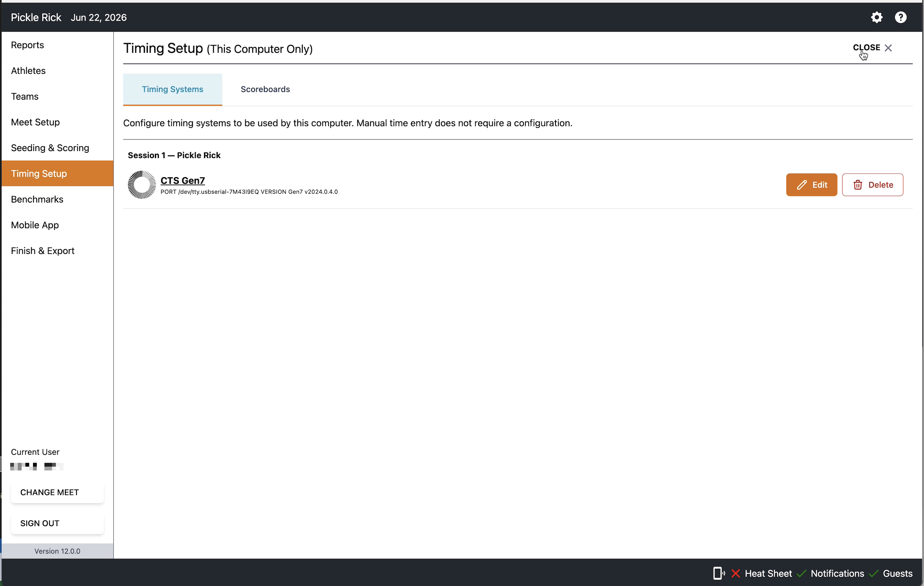Click the CTS Gen7 spinner logo
The height and width of the screenshot is (586, 924).
(142, 185)
